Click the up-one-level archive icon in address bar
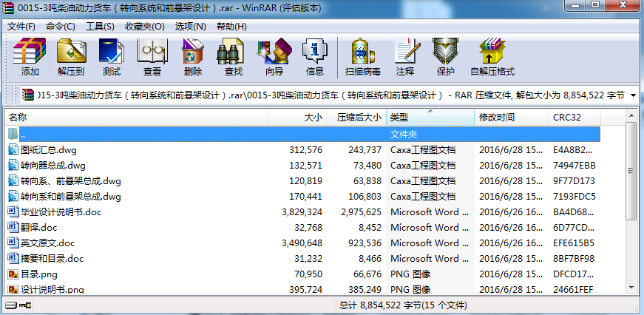 [28, 95]
